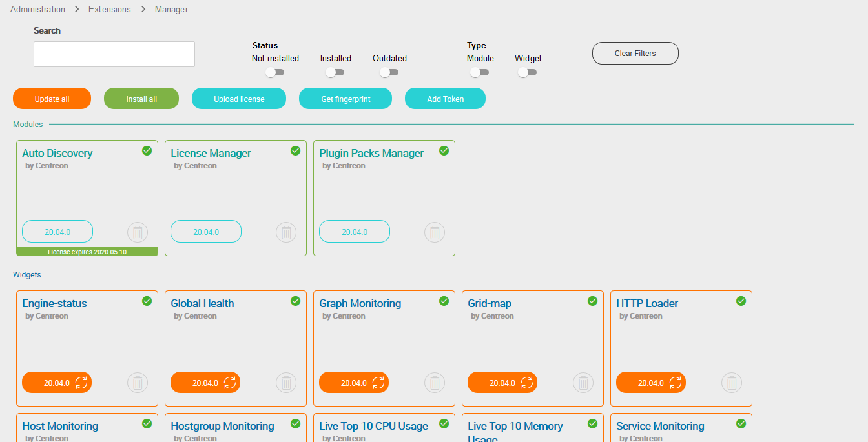The image size is (868, 442).
Task: Click License Manager green check icon
Action: click(x=295, y=150)
